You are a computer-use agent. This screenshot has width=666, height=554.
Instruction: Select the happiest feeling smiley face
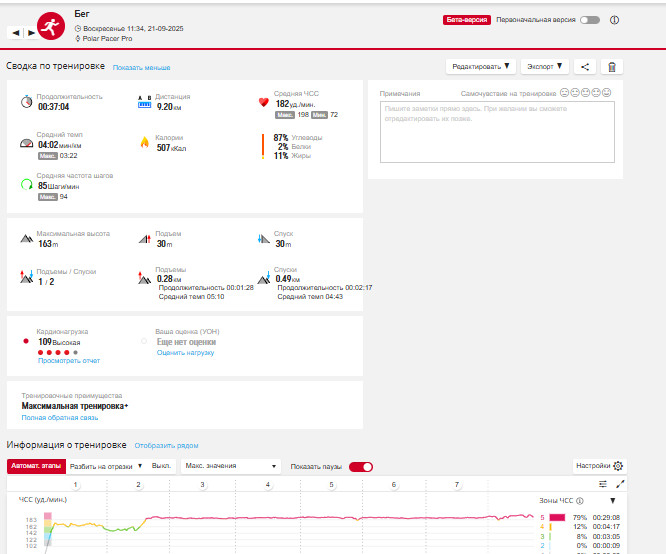(x=607, y=92)
